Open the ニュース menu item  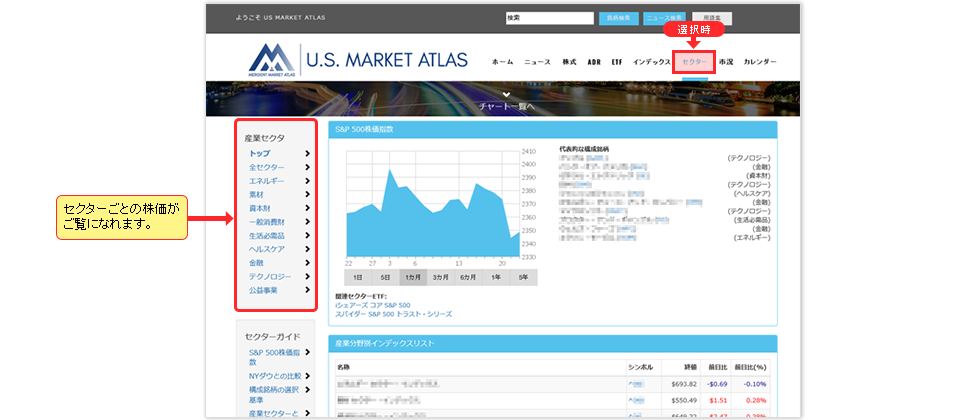coord(537,62)
